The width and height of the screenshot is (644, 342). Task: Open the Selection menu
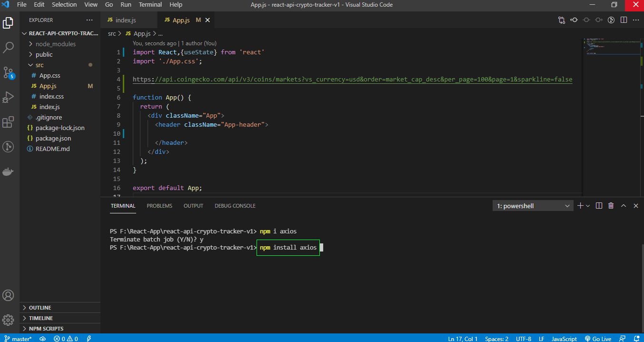tap(64, 4)
